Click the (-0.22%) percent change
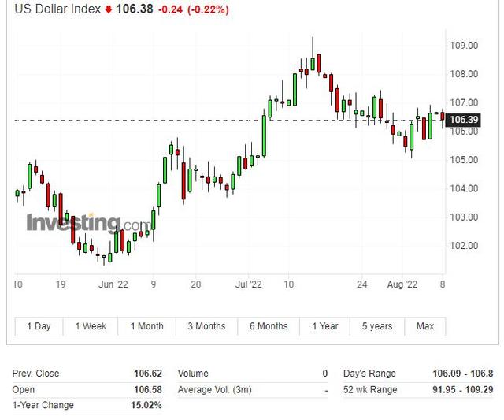This screenshot has height=420, width=504. 208,9
